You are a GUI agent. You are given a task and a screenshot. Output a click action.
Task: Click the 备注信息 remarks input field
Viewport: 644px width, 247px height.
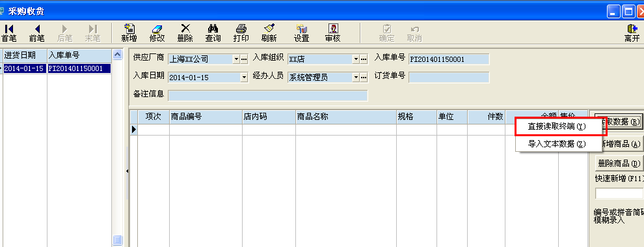(268, 96)
